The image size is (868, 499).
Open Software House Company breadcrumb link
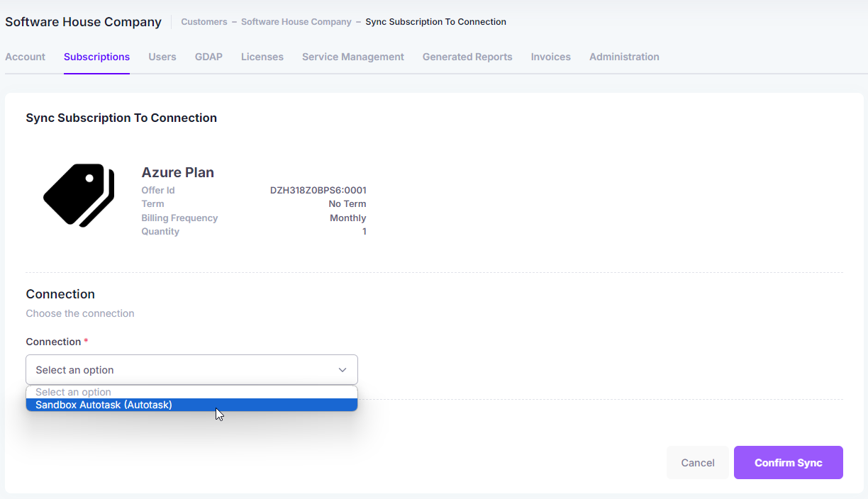[x=296, y=22]
